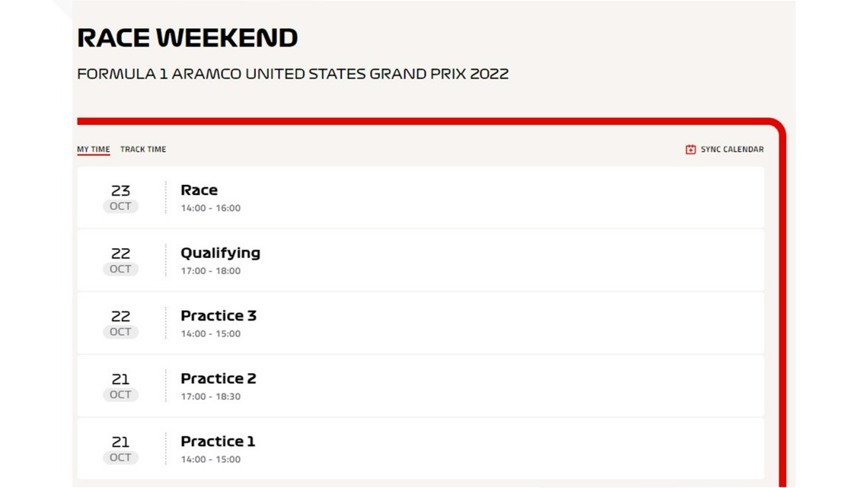Click the 23 OCT date badge
Screen dimensions: 868x488
point(120,198)
